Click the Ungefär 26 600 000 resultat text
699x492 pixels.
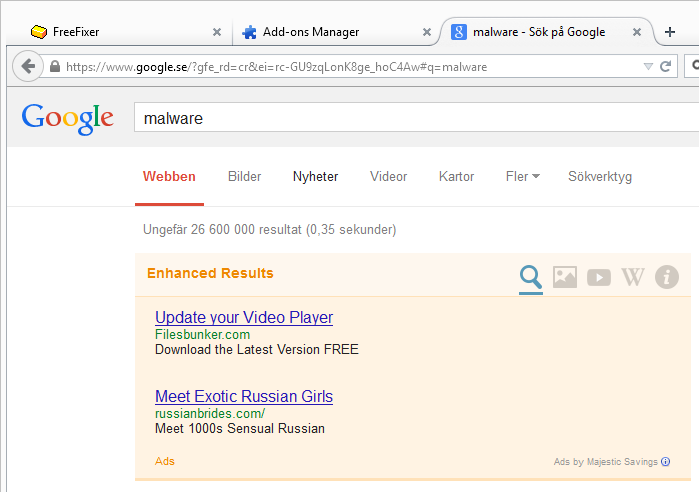(x=269, y=230)
